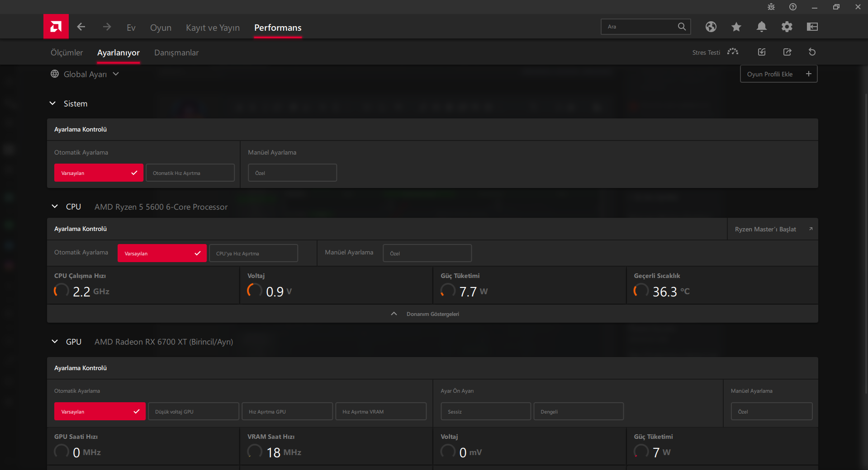
Task: Open favorites star icon
Action: [x=736, y=27]
